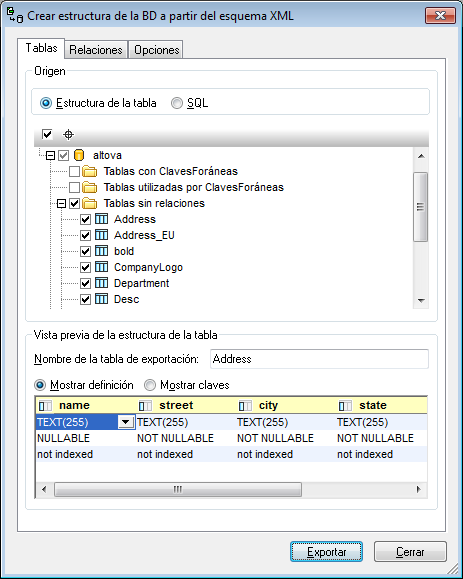Click the table preview horizontal scrollbar thumb
The image size is (463, 579).
[178, 490]
